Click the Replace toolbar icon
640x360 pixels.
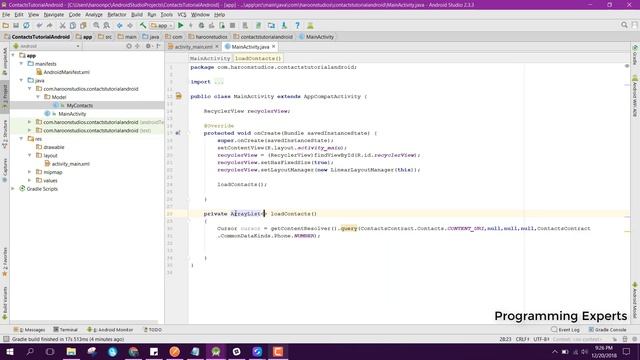coord(107,25)
